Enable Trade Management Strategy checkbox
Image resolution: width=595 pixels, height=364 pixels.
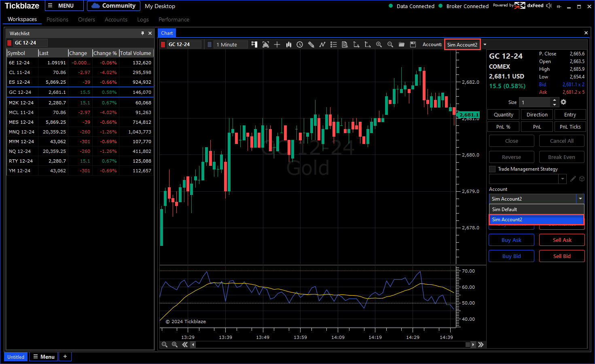click(492, 169)
